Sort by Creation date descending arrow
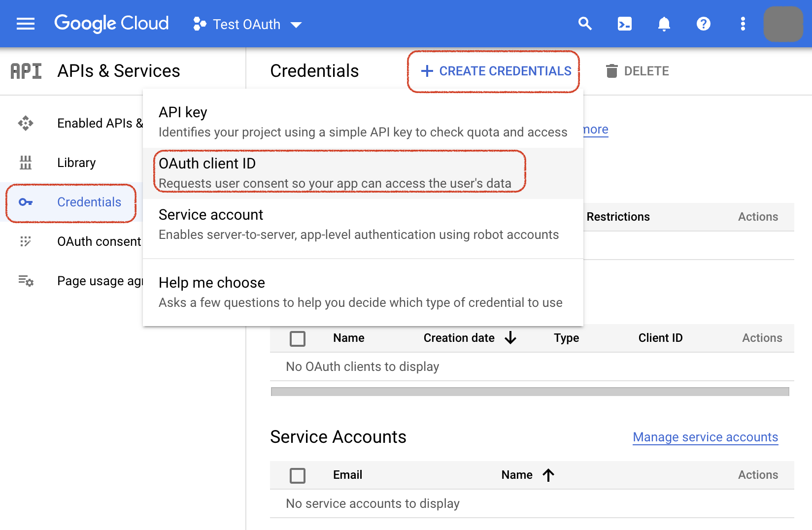 [x=511, y=338]
